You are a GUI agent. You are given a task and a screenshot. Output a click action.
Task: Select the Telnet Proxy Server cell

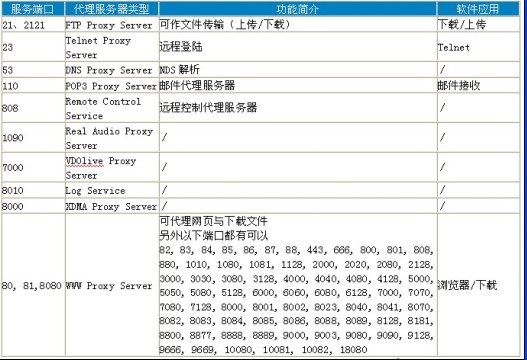pyautogui.click(x=112, y=47)
